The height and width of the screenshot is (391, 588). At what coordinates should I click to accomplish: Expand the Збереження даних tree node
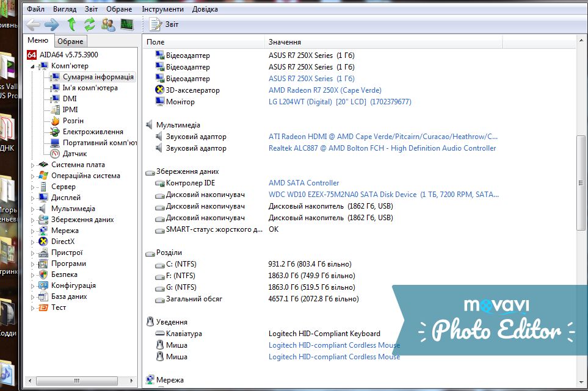point(32,220)
